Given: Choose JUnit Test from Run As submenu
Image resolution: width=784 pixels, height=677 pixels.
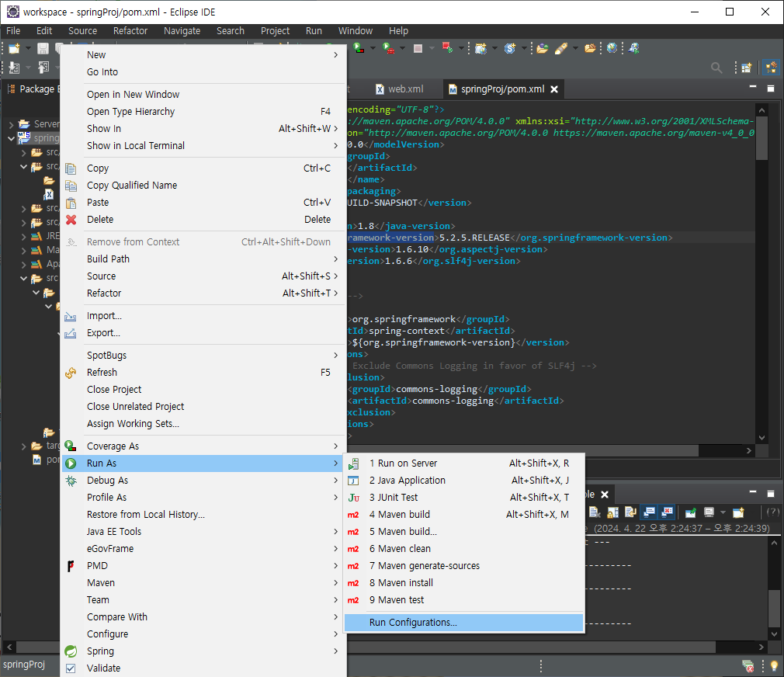Looking at the screenshot, I should coord(464,497).
